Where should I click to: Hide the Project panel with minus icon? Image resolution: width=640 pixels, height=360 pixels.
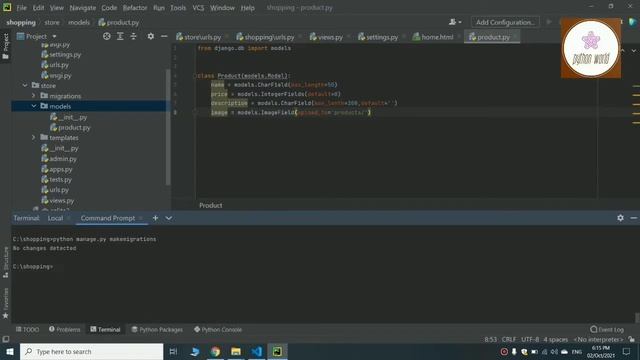click(x=164, y=36)
